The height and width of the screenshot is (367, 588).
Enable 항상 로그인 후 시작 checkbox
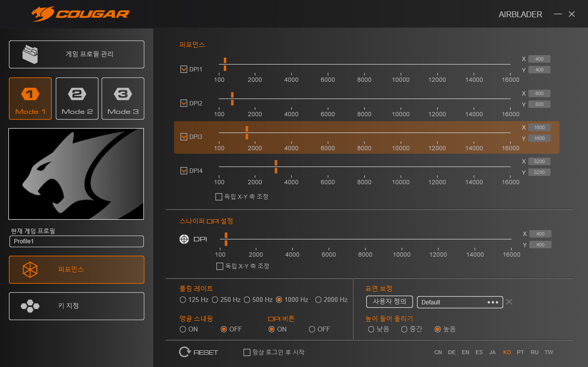click(247, 352)
